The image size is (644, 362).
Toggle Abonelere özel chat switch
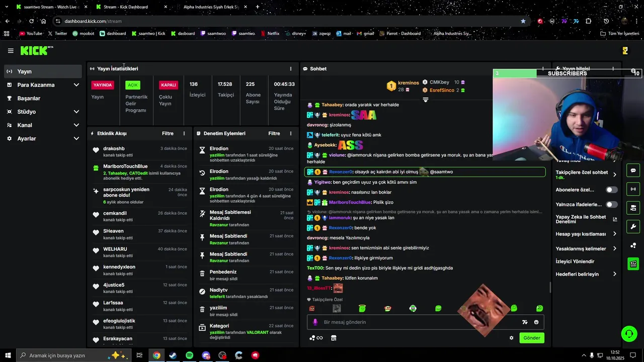pyautogui.click(x=612, y=190)
